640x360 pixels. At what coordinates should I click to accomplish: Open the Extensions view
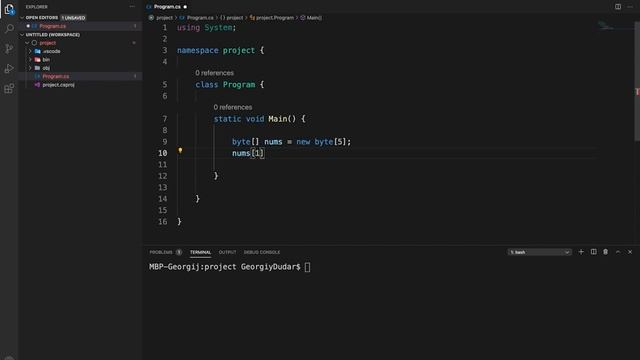point(9,89)
